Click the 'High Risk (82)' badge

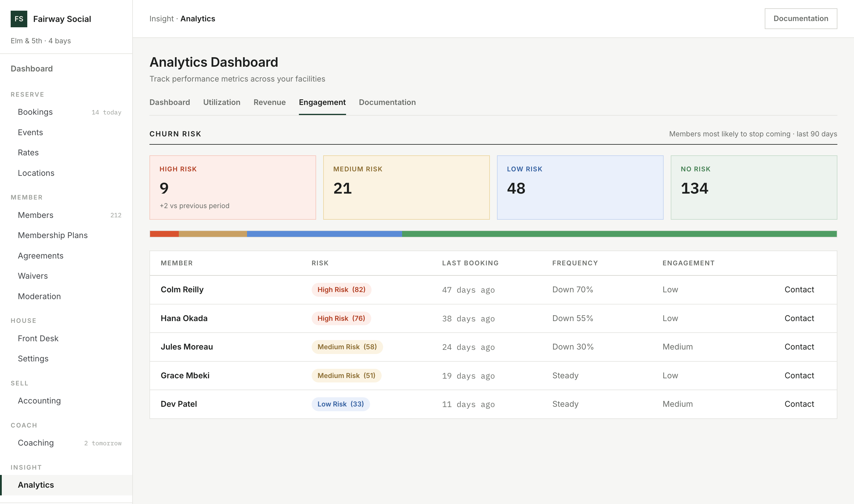pyautogui.click(x=341, y=290)
